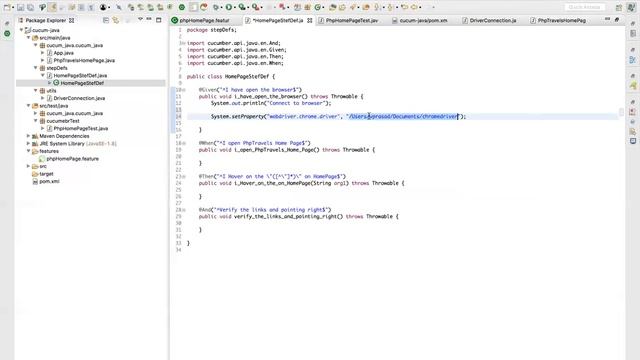Click the green Run launch icon
The width and height of the screenshot is (640, 360).
(229, 7)
